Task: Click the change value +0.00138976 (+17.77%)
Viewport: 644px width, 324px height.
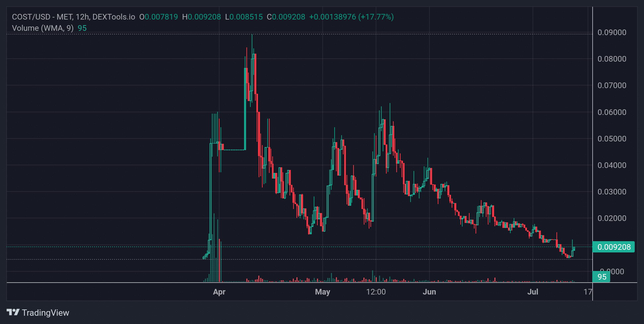Action: click(x=352, y=17)
